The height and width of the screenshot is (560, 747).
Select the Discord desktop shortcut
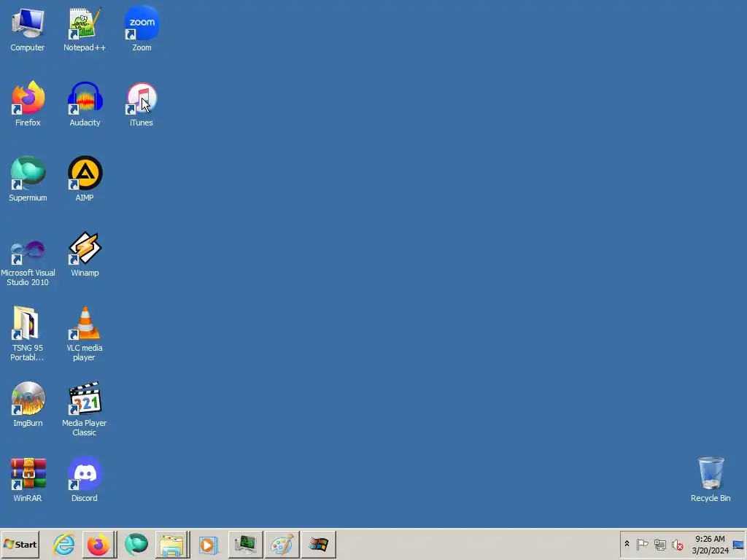click(85, 480)
